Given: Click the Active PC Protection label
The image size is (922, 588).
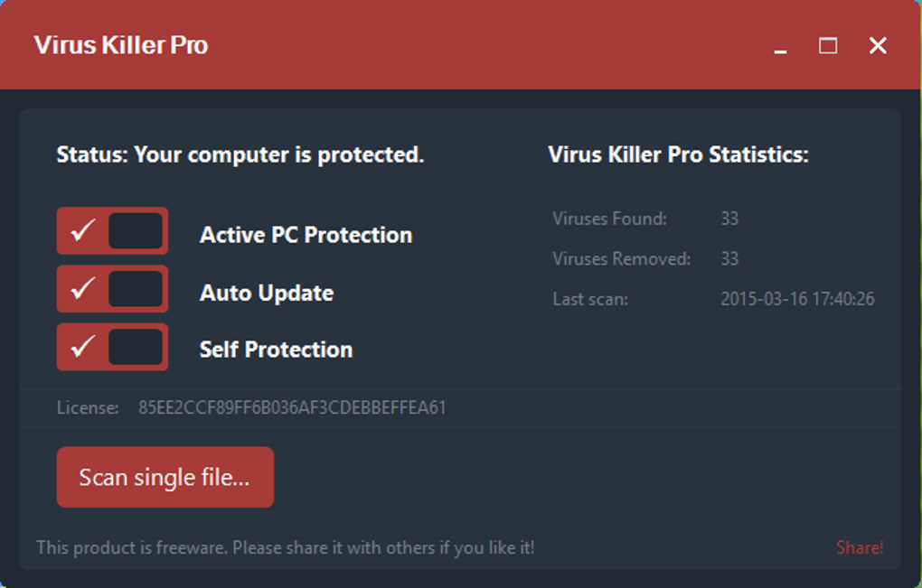Looking at the screenshot, I should coord(306,235).
